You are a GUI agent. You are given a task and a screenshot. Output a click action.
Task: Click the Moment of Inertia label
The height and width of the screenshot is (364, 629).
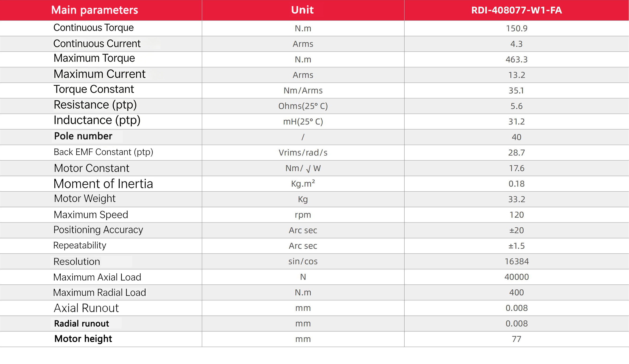[103, 184]
